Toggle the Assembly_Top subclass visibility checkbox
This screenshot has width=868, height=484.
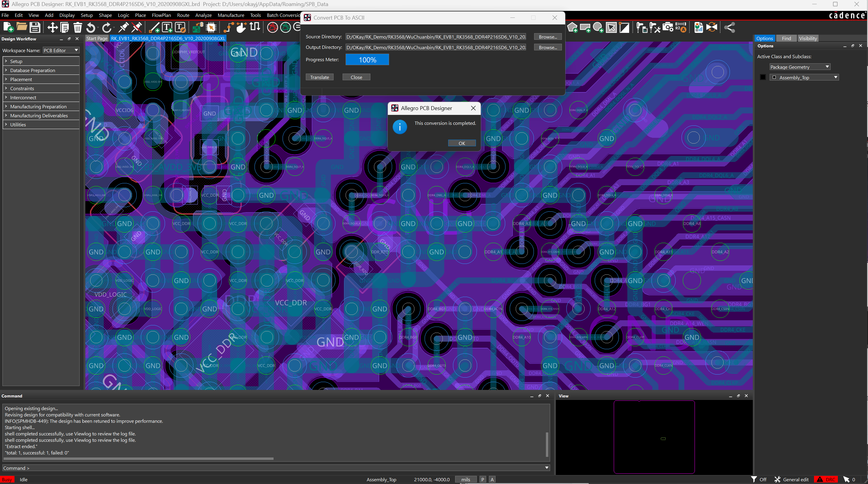coord(774,78)
